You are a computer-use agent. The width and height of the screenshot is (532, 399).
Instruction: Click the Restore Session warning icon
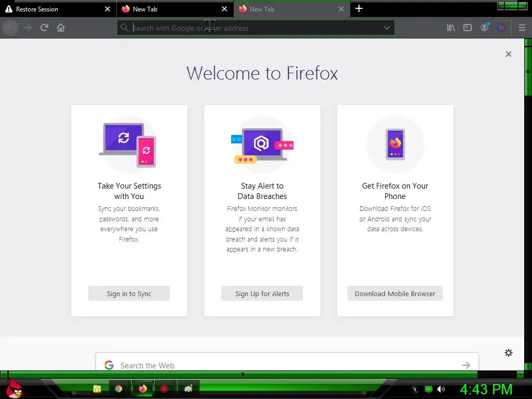pyautogui.click(x=9, y=9)
